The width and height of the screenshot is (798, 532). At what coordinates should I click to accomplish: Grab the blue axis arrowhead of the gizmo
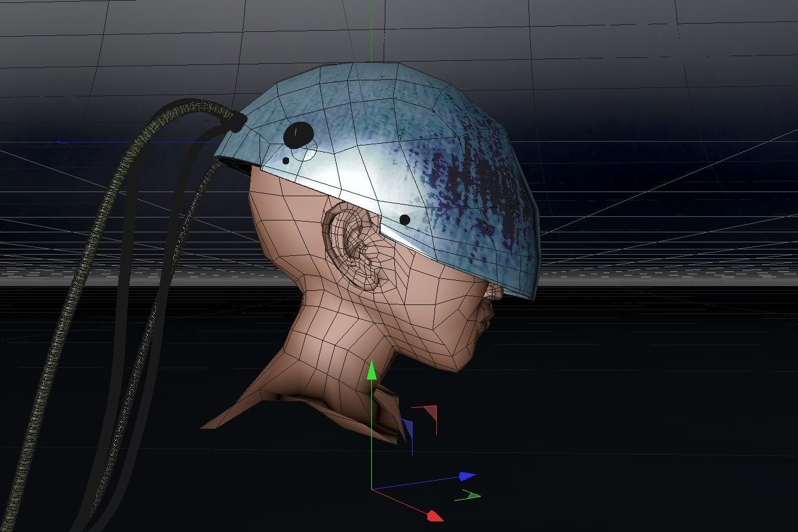(468, 476)
